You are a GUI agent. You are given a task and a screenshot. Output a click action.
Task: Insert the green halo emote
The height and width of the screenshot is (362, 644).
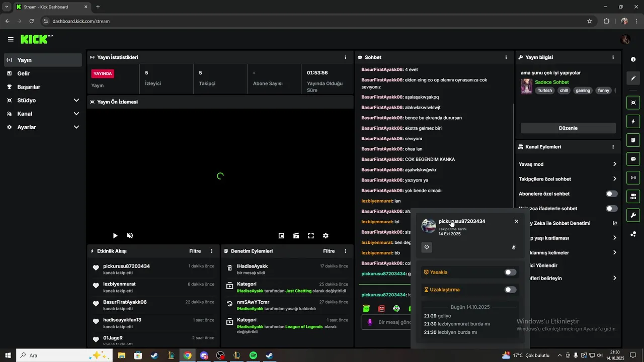pos(366,308)
